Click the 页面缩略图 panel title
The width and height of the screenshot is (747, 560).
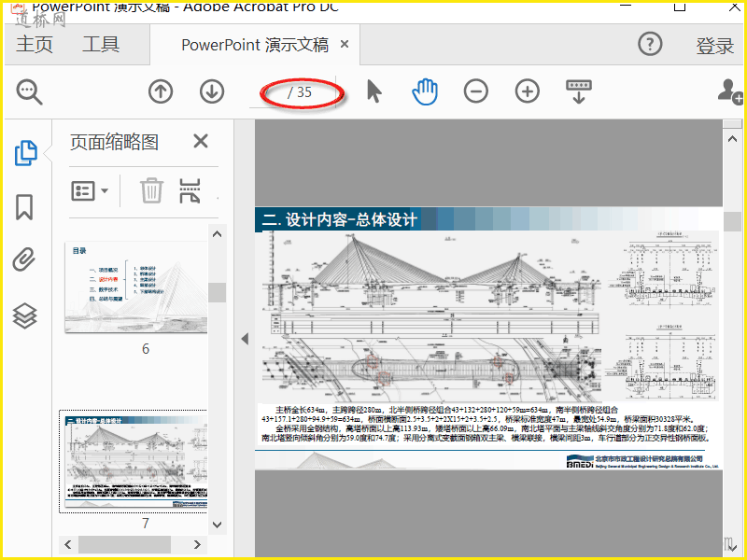[114, 142]
